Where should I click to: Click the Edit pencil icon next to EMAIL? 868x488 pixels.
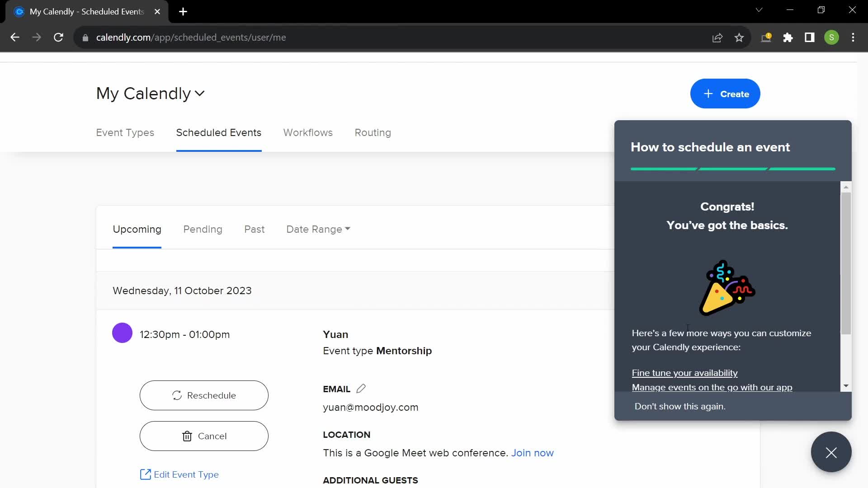(361, 388)
